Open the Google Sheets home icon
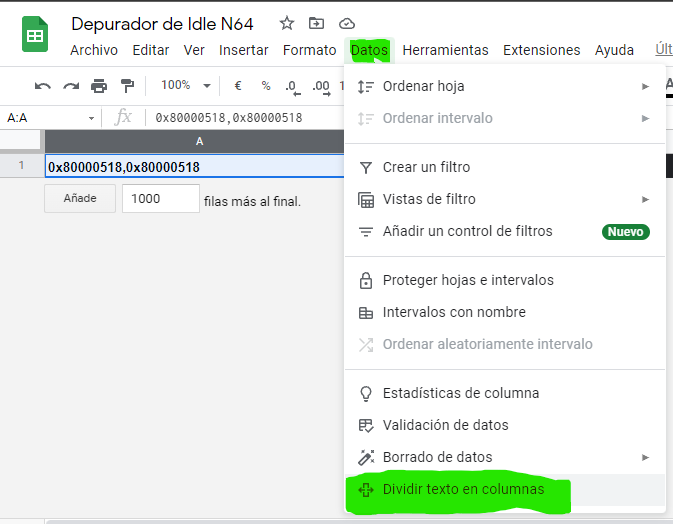The width and height of the screenshot is (673, 524). [35, 34]
